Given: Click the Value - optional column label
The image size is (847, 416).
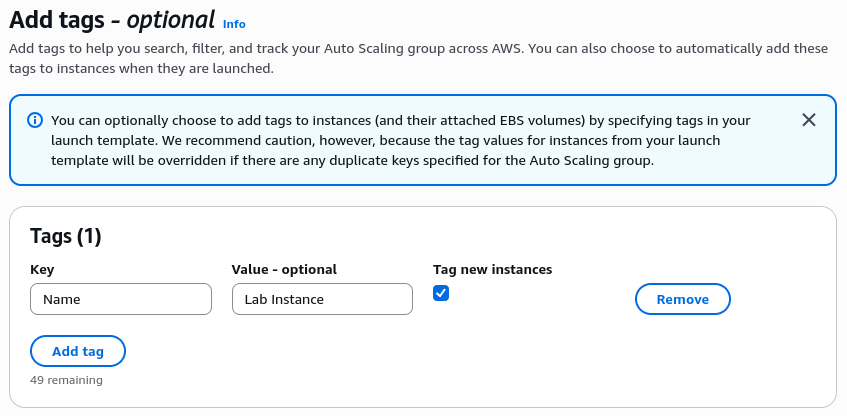Looking at the screenshot, I should click(284, 269).
